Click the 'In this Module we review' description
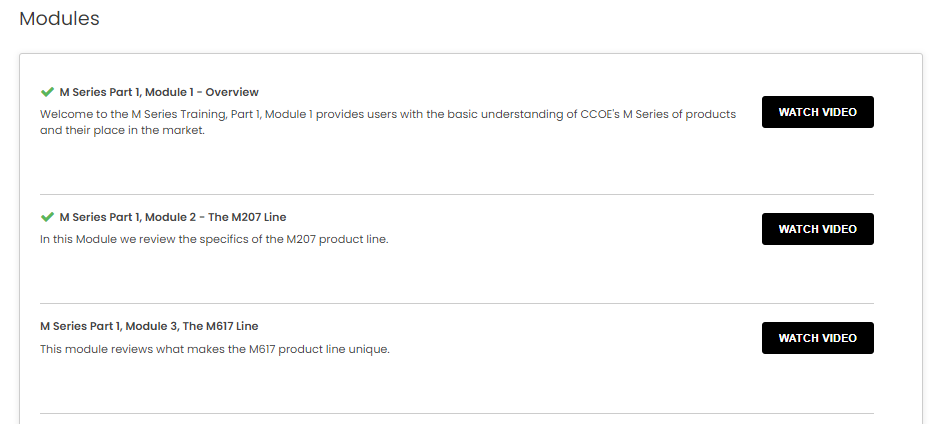This screenshot has height=424, width=937. 213,239
